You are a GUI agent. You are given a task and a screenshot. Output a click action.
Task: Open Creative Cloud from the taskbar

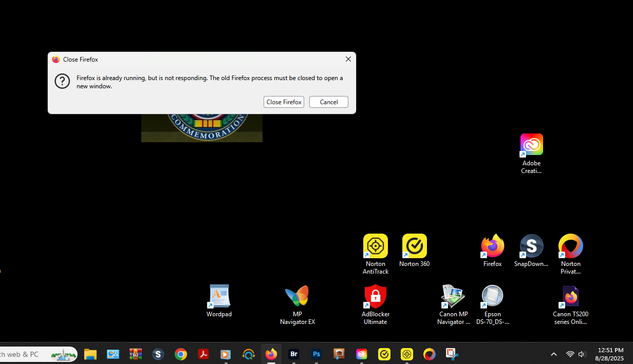(362, 354)
